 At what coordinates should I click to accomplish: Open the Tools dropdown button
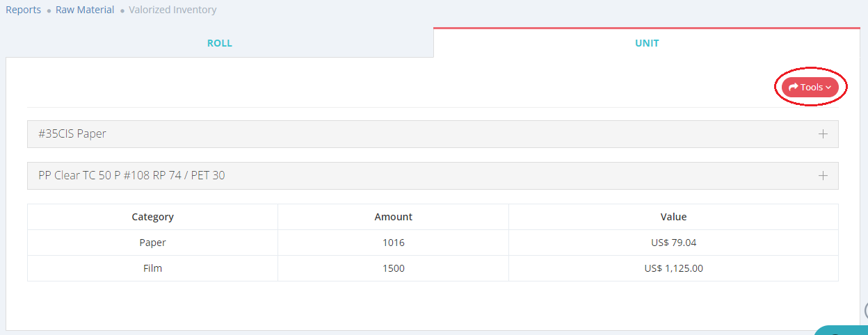[810, 88]
